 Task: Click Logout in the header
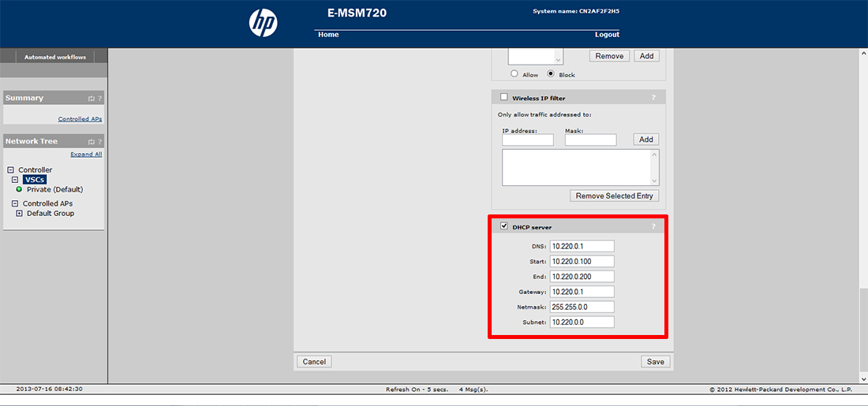point(608,35)
